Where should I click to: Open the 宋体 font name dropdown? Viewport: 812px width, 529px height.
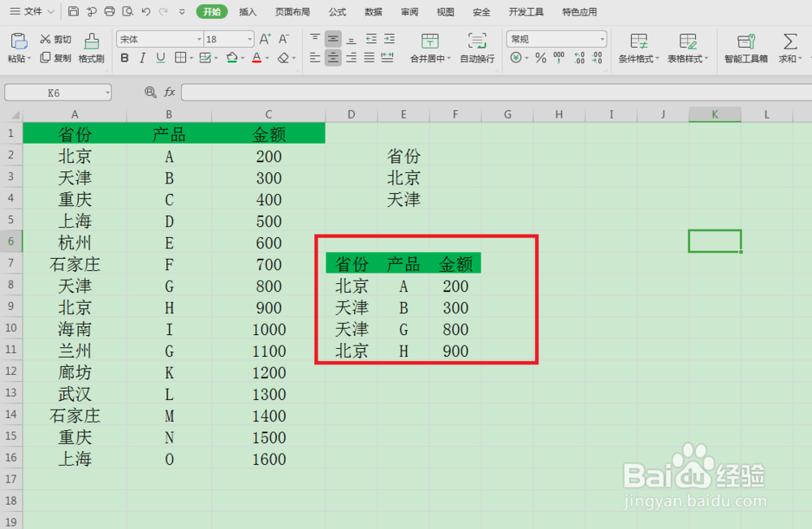coord(199,39)
